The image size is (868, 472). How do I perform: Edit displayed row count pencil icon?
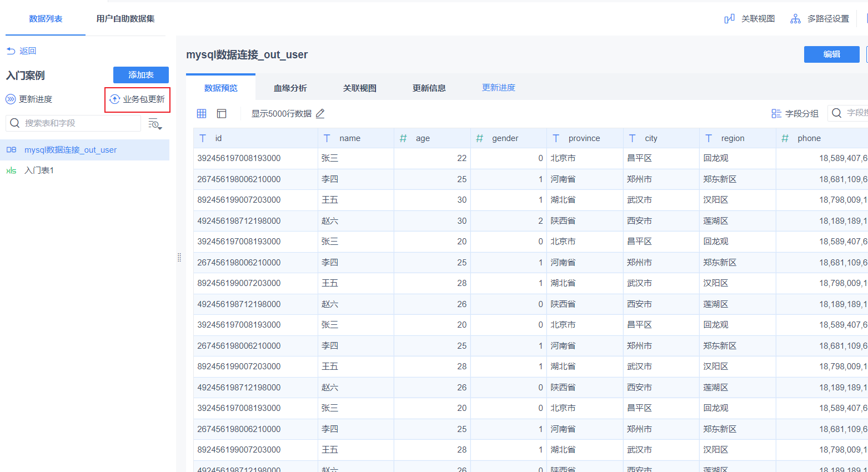[x=320, y=113]
